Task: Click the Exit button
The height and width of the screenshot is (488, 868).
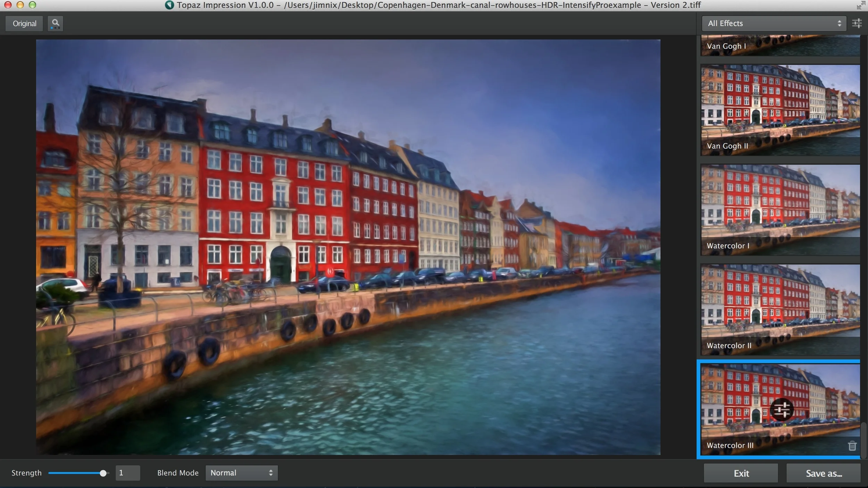Action: click(741, 473)
